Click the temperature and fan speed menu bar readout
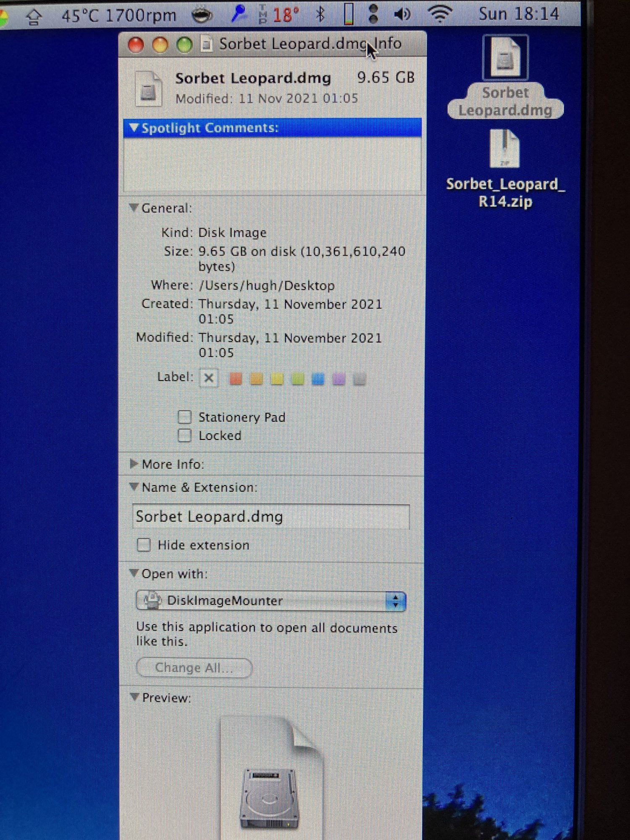 119,16
